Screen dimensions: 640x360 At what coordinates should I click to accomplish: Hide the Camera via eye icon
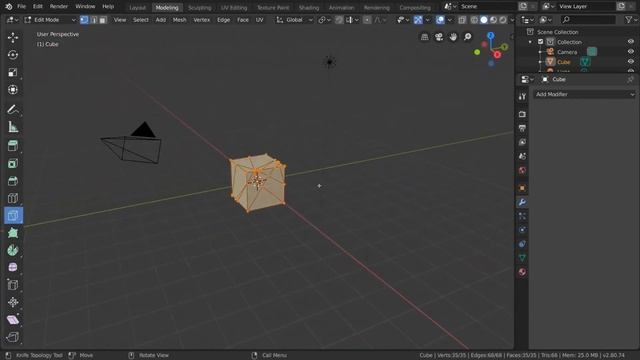pyautogui.click(x=631, y=52)
